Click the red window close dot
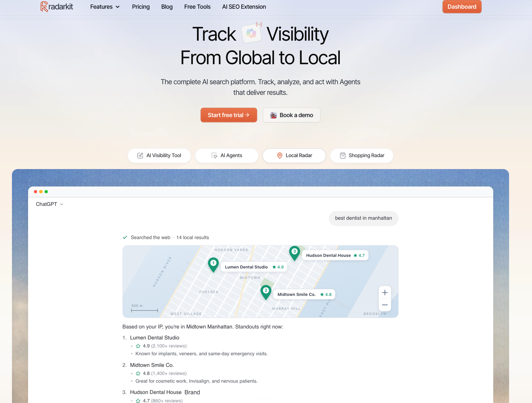 [36, 192]
